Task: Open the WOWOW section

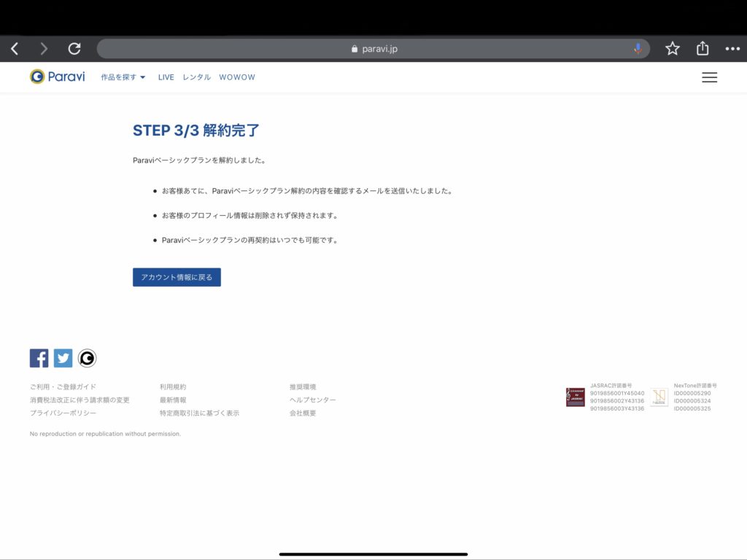Action: tap(237, 77)
